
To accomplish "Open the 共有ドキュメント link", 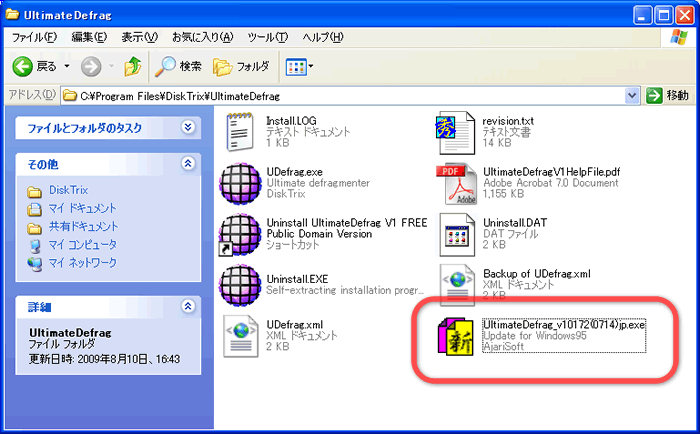I will coord(83,226).
